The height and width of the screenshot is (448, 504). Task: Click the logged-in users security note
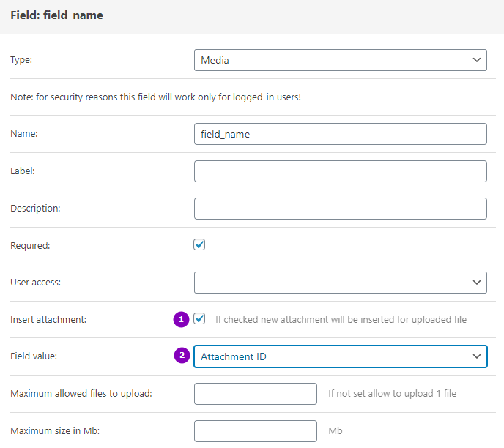pyautogui.click(x=155, y=97)
